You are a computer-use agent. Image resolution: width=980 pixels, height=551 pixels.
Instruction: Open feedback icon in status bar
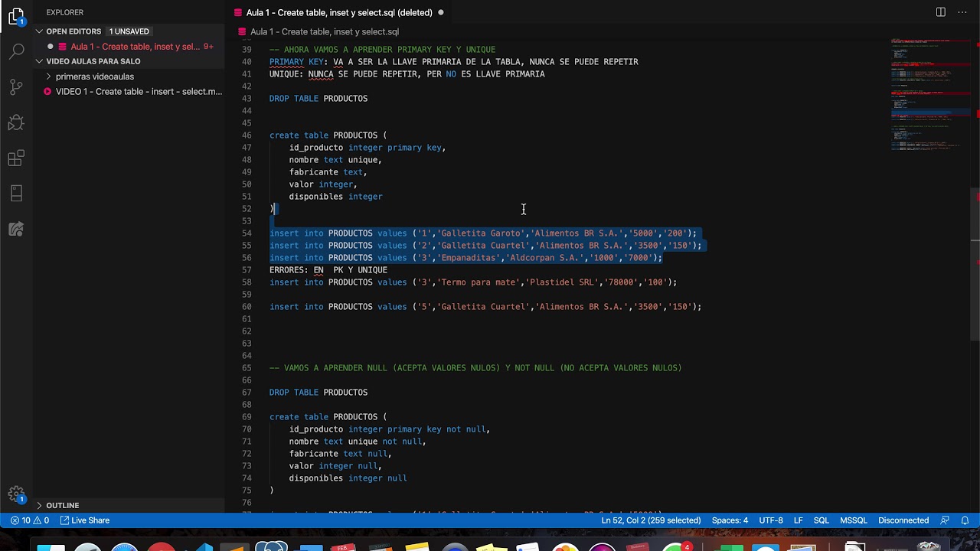coord(945,520)
